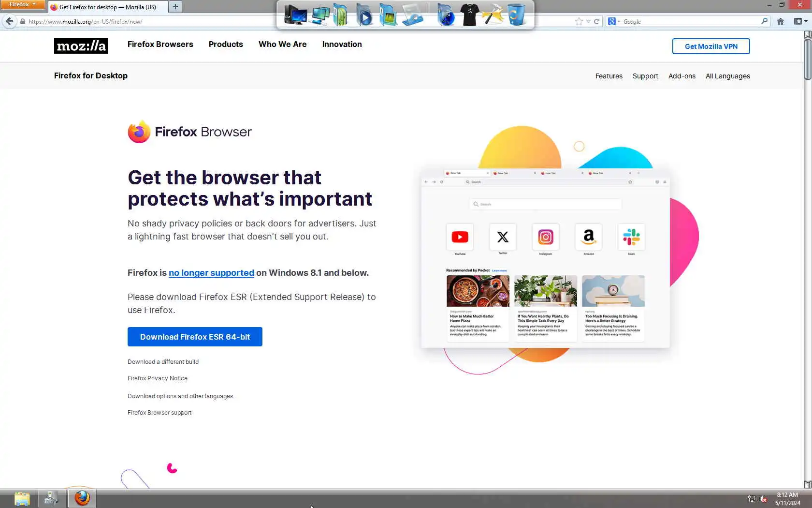Reload the page with the refresh icon

click(x=596, y=21)
